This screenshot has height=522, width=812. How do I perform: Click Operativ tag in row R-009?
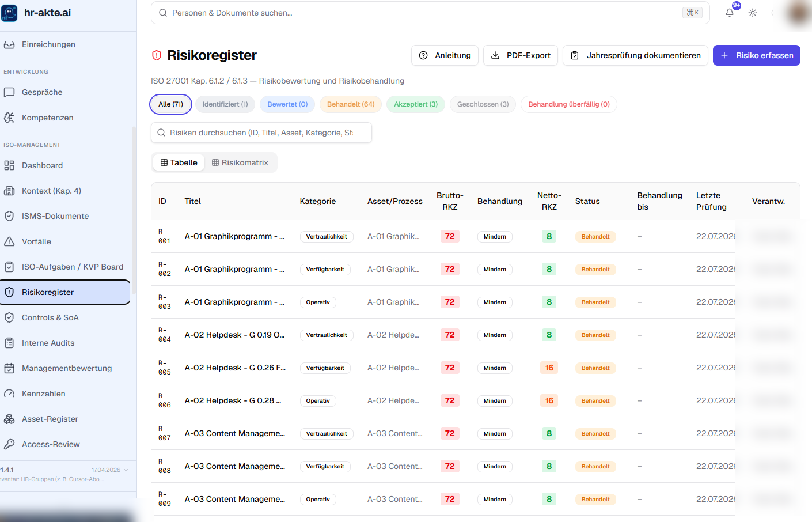click(x=318, y=500)
